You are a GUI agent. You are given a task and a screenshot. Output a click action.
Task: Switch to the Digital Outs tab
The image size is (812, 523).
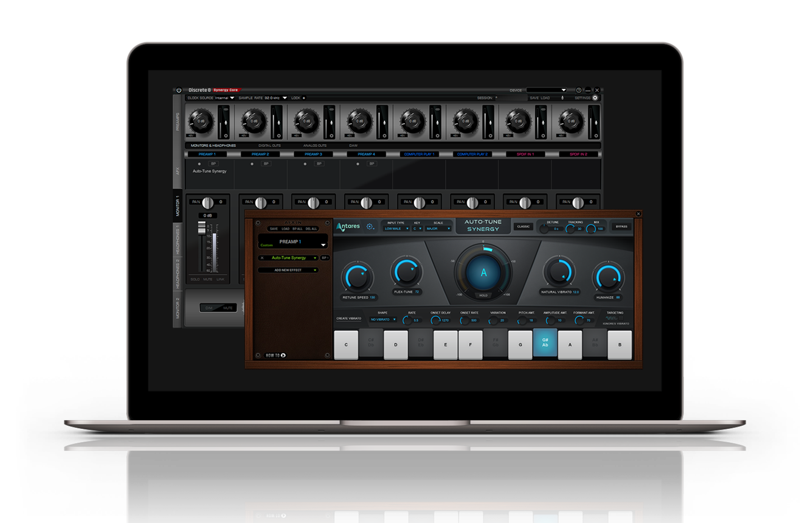(269, 146)
